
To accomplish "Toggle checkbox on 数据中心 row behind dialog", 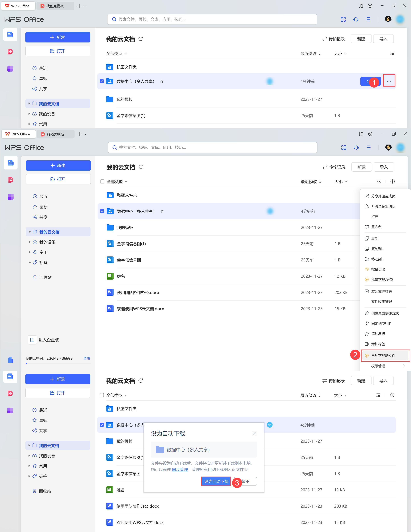I will pos(102,425).
